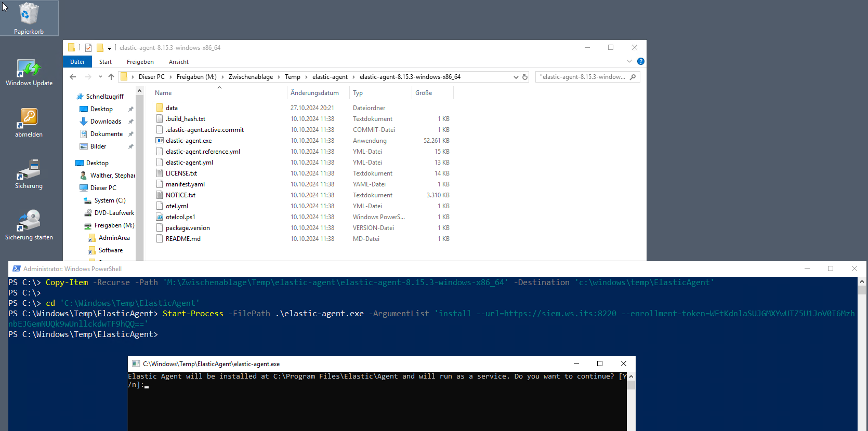
Task: Click Temp in the breadcrumb path
Action: pos(293,77)
